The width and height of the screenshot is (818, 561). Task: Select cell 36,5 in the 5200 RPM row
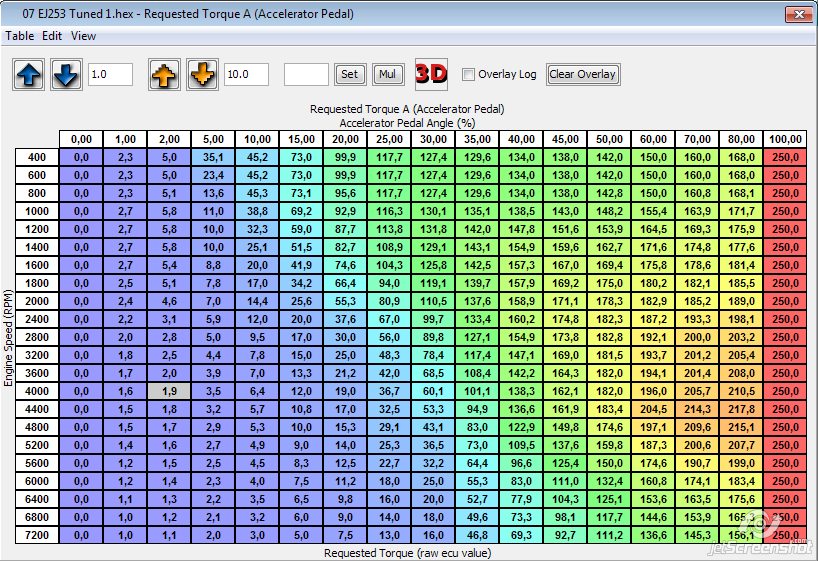433,445
